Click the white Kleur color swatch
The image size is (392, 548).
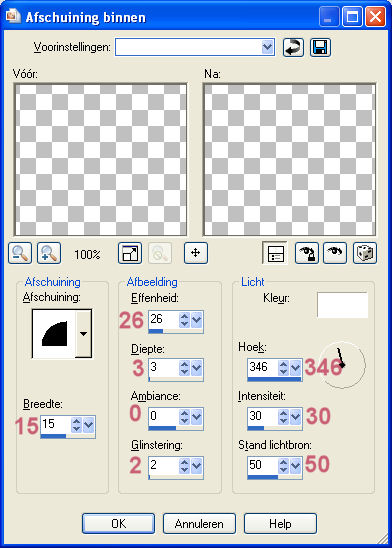(x=342, y=305)
